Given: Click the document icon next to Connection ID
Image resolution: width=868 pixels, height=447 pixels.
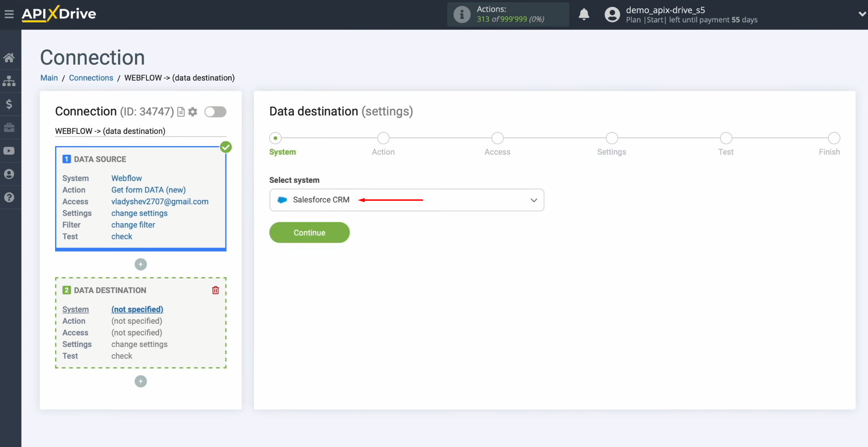Looking at the screenshot, I should [181, 112].
